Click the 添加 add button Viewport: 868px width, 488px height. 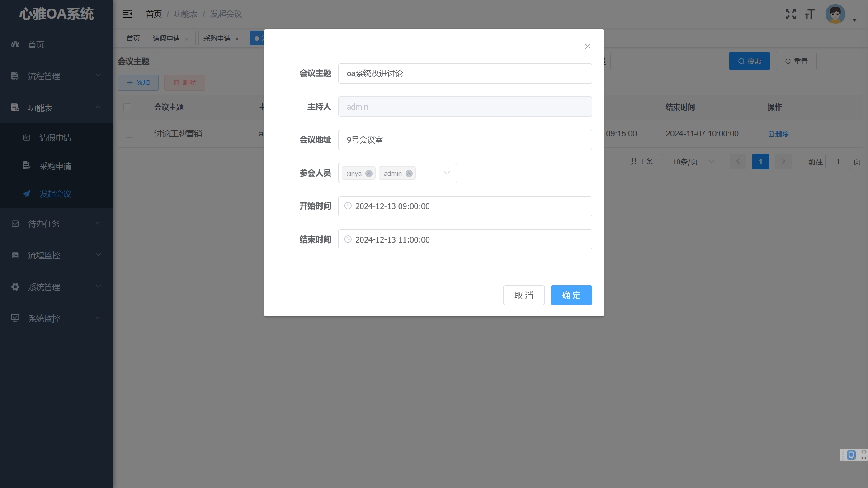[138, 83]
